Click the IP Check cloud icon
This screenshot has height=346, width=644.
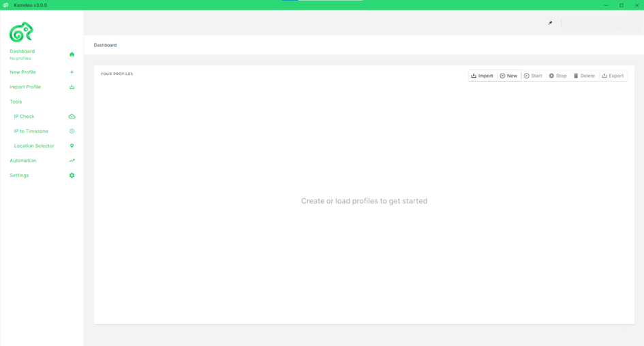(x=72, y=116)
